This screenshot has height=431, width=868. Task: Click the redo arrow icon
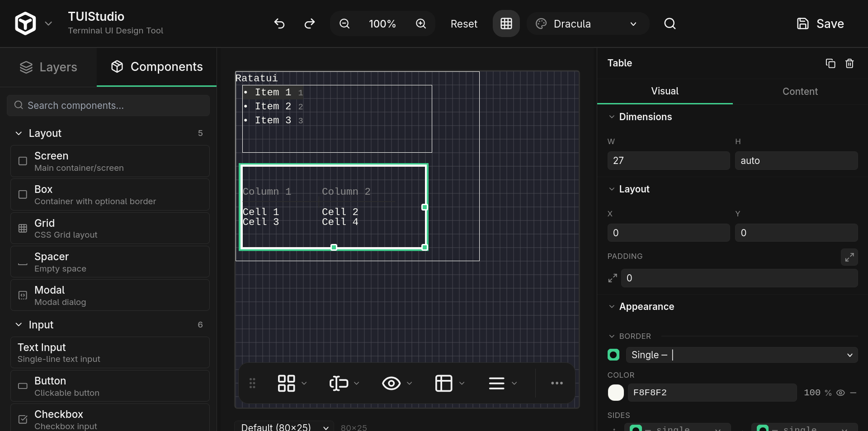tap(310, 23)
